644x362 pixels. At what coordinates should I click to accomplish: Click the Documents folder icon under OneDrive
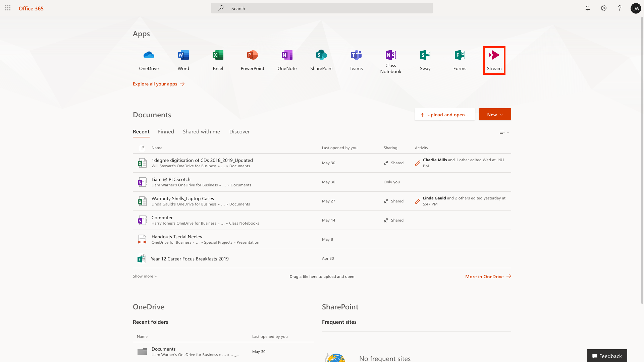pyautogui.click(x=142, y=352)
